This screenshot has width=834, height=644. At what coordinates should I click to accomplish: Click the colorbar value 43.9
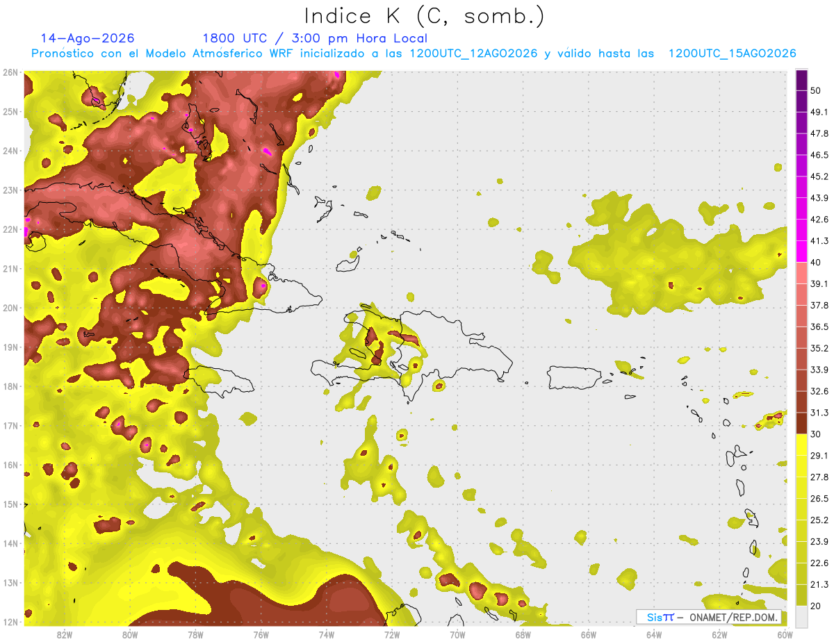819,198
